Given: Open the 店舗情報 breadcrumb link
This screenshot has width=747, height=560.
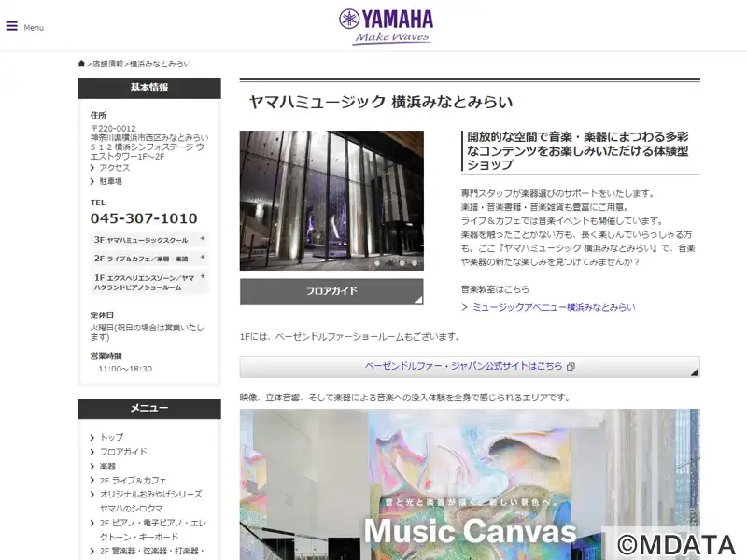Looking at the screenshot, I should point(107,63).
